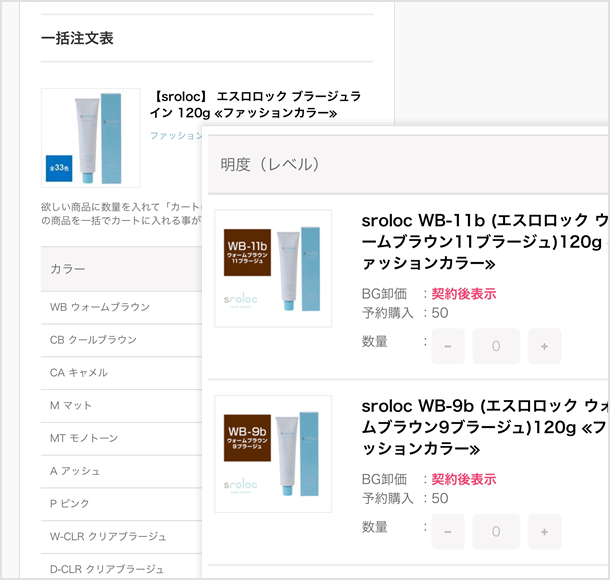
Task: Select P ピンク color row
Action: (72, 504)
